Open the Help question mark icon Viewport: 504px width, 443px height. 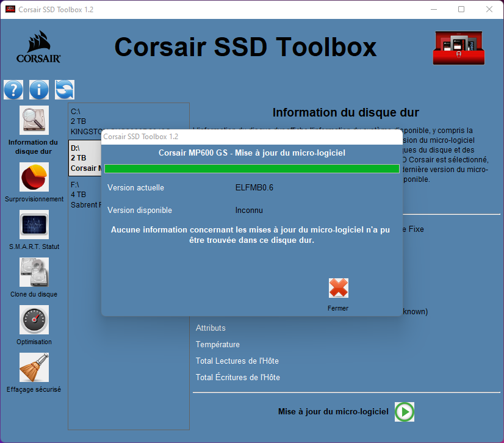pos(13,89)
